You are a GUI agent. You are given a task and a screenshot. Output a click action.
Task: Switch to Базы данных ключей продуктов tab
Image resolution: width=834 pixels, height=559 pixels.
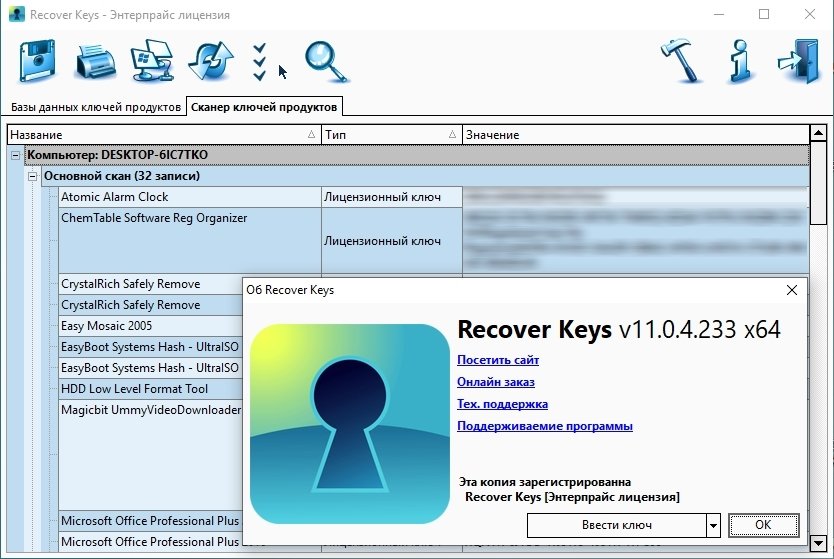tap(96, 107)
